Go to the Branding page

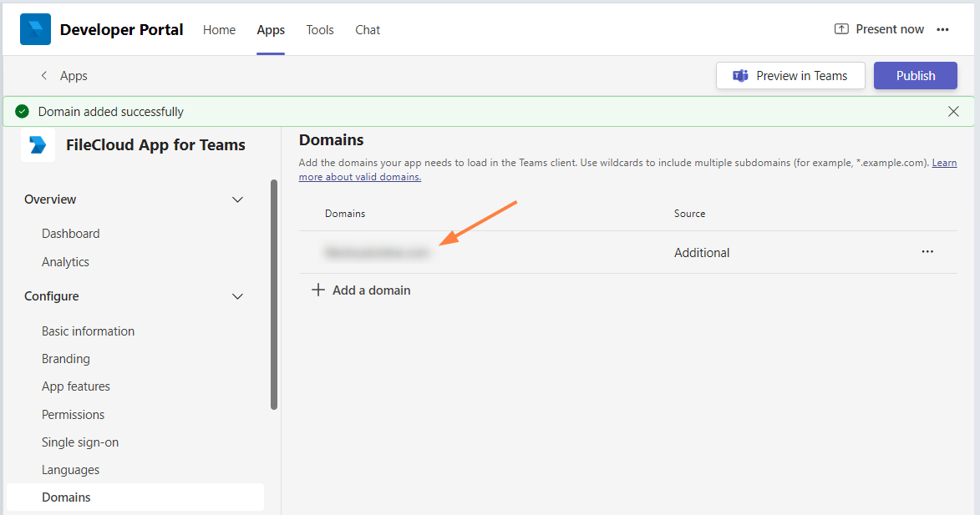click(x=66, y=359)
